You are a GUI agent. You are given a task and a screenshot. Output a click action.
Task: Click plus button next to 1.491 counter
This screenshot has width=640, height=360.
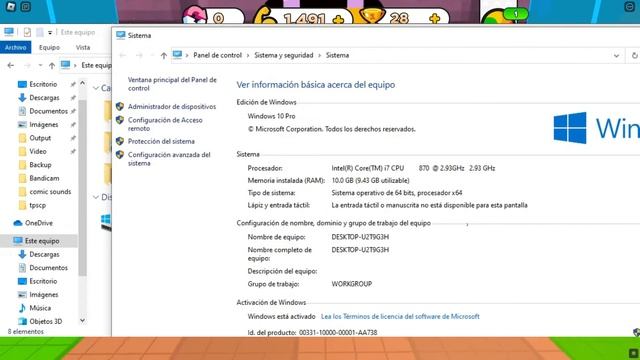[x=338, y=19]
